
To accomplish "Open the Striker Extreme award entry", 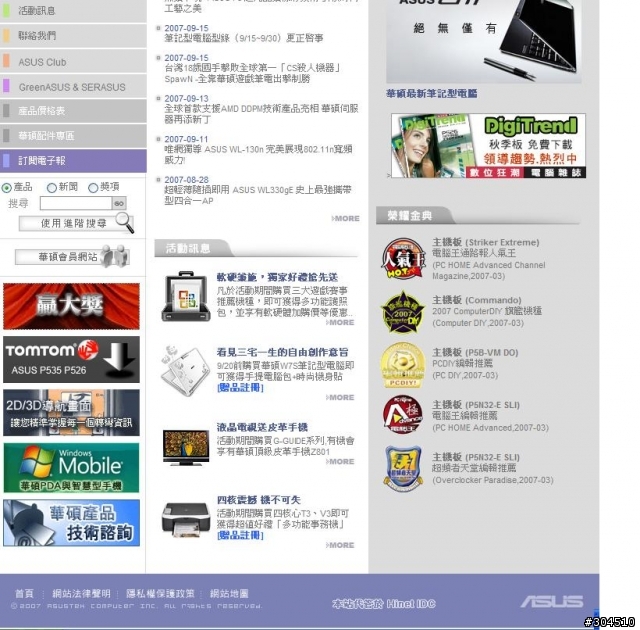I will [x=489, y=259].
